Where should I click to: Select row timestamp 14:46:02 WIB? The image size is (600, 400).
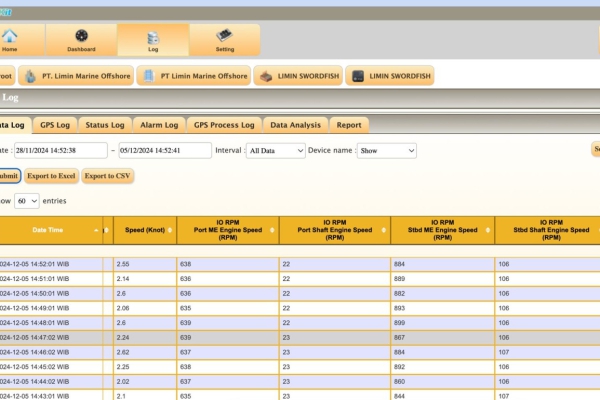coord(34,352)
